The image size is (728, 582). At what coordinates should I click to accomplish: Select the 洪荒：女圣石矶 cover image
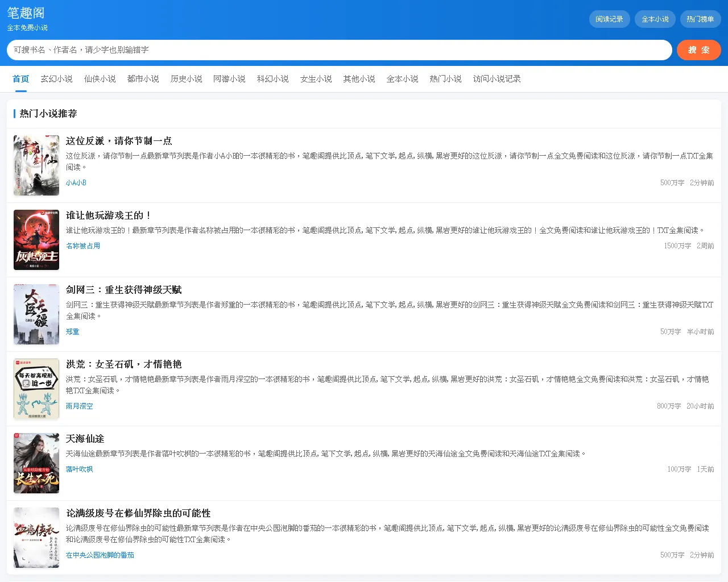click(x=36, y=389)
